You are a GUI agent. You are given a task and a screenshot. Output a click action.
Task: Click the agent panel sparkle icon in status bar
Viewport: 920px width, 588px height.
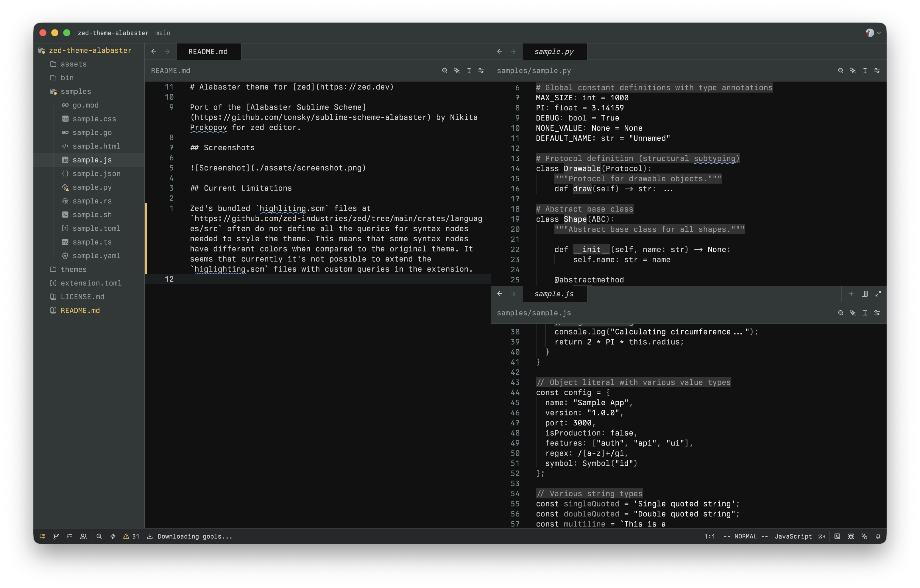[864, 536]
